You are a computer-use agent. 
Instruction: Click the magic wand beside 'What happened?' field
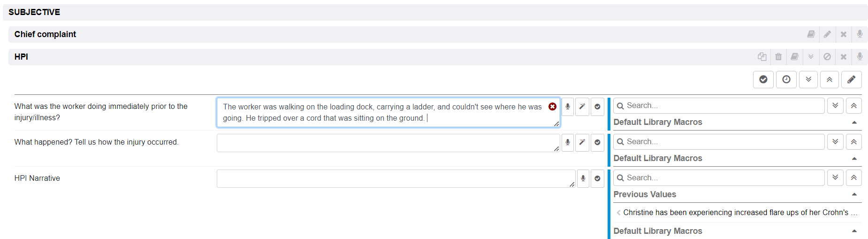(582, 142)
